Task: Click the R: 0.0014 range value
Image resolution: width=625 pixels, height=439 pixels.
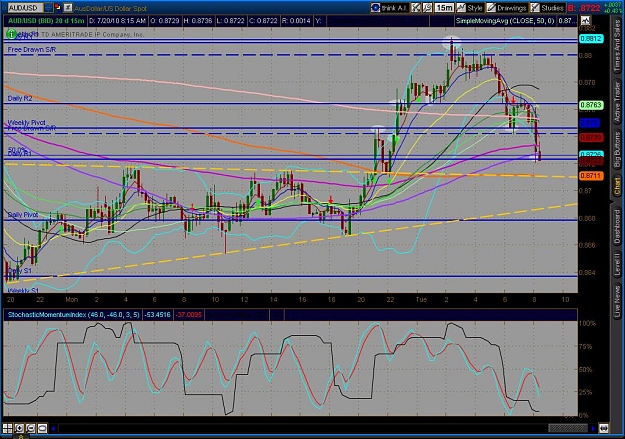Action: (296, 21)
